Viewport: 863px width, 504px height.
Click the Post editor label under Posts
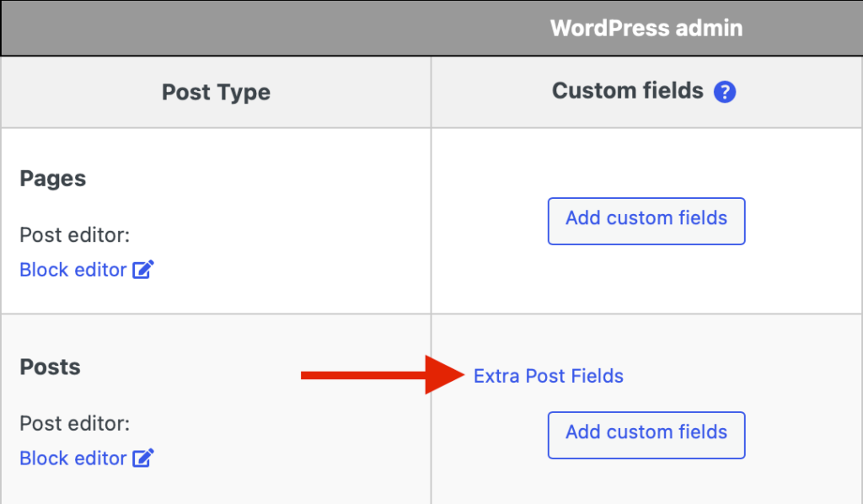click(75, 424)
